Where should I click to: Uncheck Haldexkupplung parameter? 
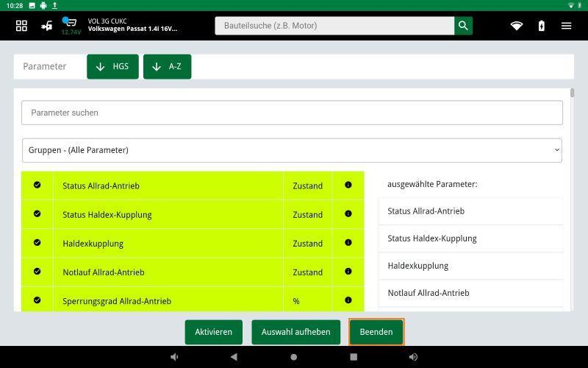pos(37,243)
